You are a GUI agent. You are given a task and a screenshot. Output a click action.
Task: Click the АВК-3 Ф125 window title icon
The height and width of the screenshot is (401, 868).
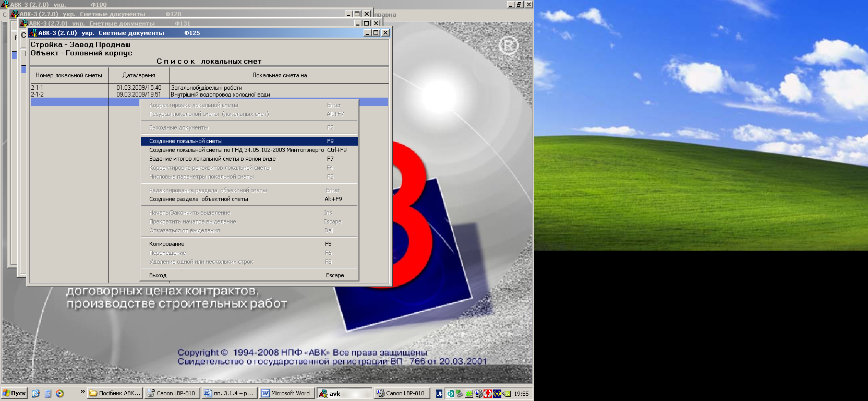[x=33, y=33]
